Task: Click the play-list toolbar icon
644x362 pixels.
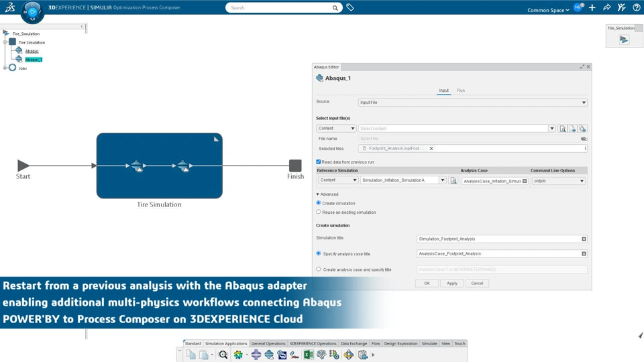Action: [x=334, y=355]
